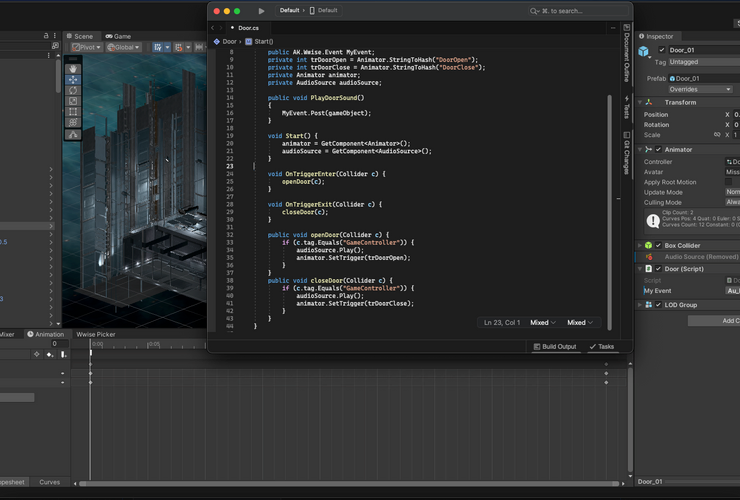Viewport: 740px width, 500px height.
Task: Collapse the Animator component foldout
Action: tap(640, 149)
